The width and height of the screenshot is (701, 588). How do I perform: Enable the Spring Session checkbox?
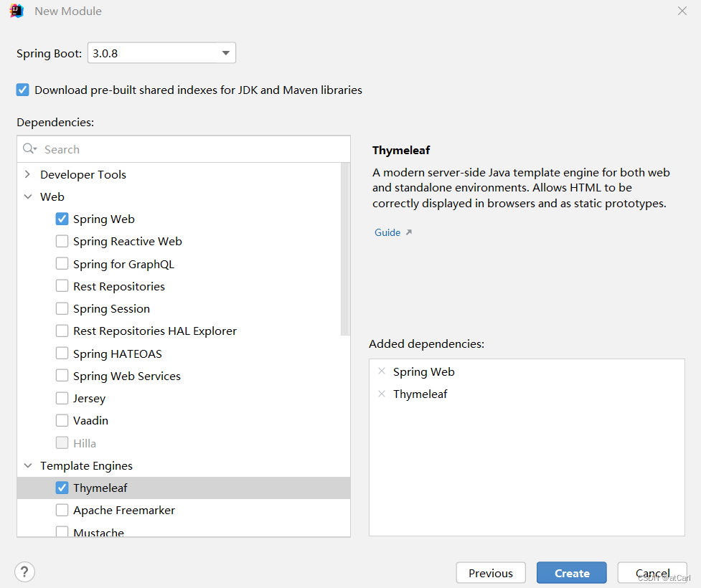point(62,308)
